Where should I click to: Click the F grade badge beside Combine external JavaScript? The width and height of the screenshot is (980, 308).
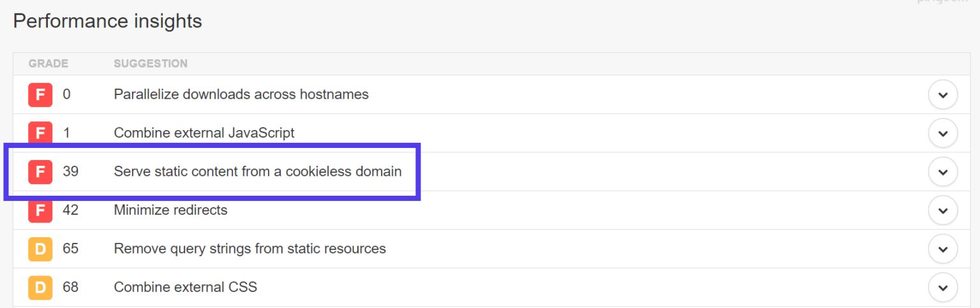tap(40, 134)
